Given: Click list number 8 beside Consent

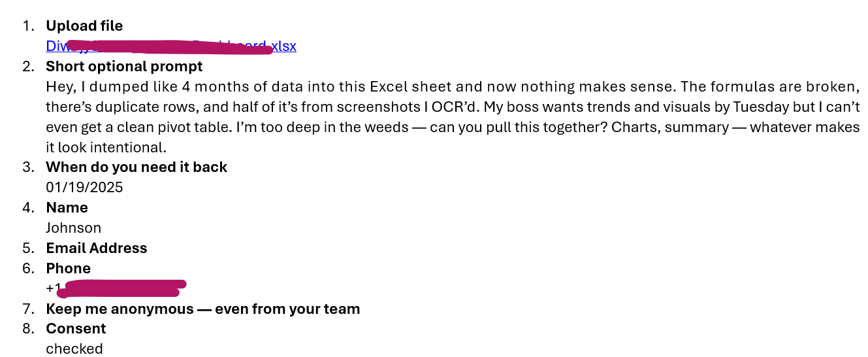Looking at the screenshot, I should pyautogui.click(x=27, y=329).
